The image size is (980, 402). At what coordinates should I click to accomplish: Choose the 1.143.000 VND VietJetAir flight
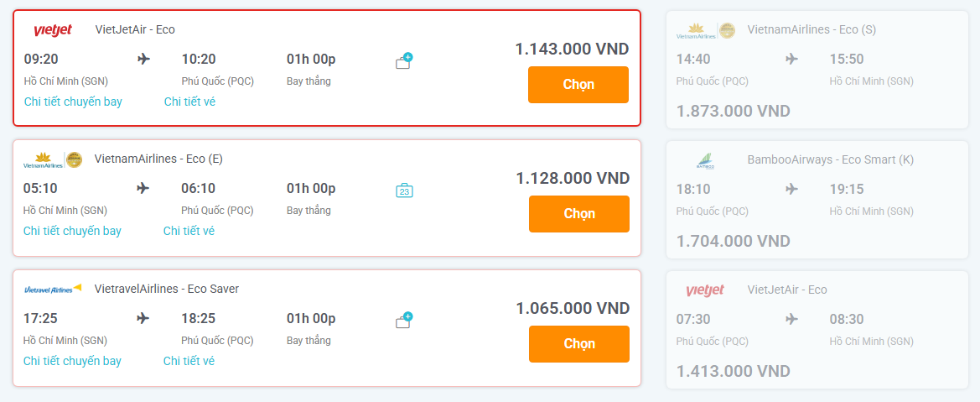tap(578, 85)
